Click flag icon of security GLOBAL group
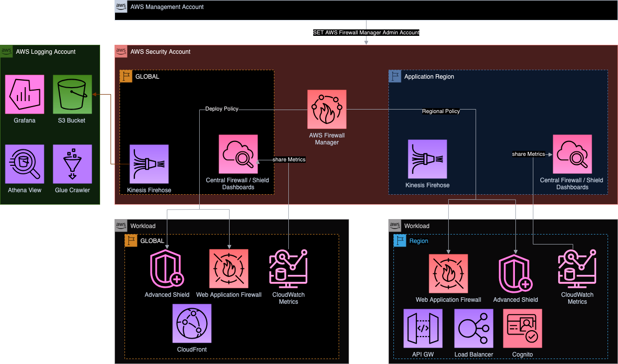Image resolution: width=618 pixels, height=364 pixels. click(x=126, y=76)
